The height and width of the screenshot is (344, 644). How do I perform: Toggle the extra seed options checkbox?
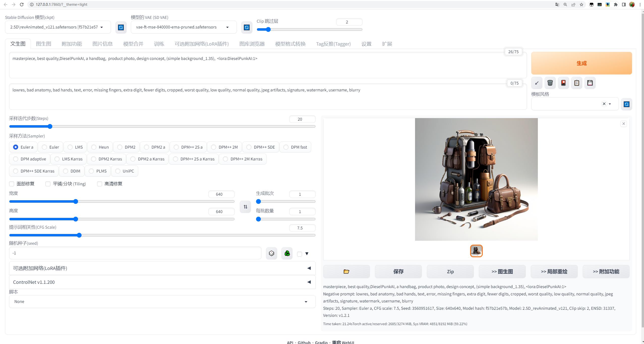[x=300, y=254]
